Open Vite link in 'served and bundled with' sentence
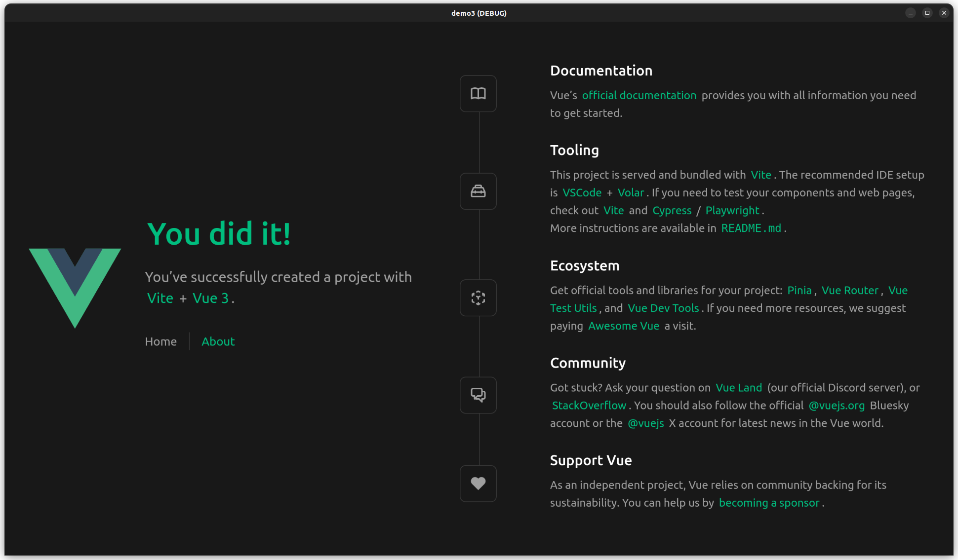Image resolution: width=958 pixels, height=560 pixels. coord(761,175)
